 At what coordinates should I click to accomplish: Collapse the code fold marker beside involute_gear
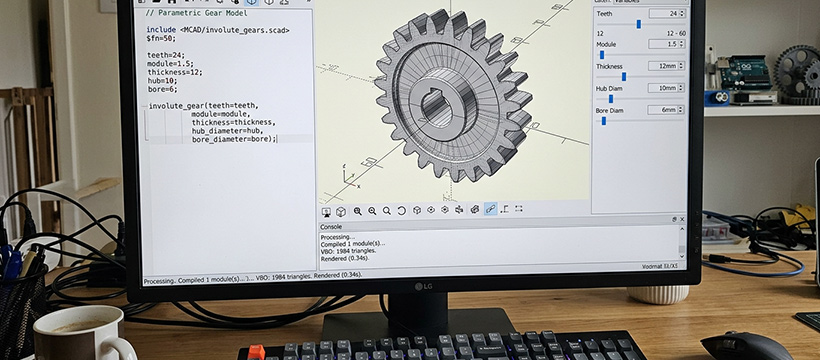(x=144, y=106)
